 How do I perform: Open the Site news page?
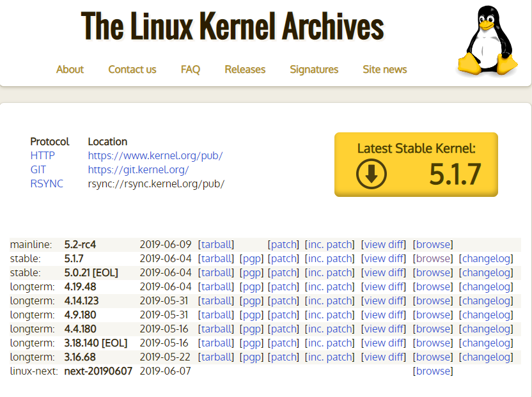coord(385,69)
